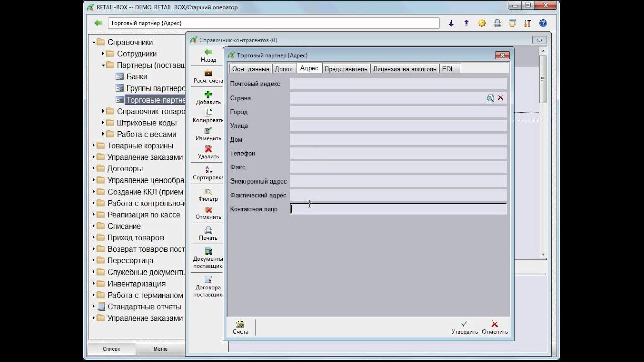Select Пересортица in the tree
Viewport: 644px width, 362px height.
pos(130,261)
